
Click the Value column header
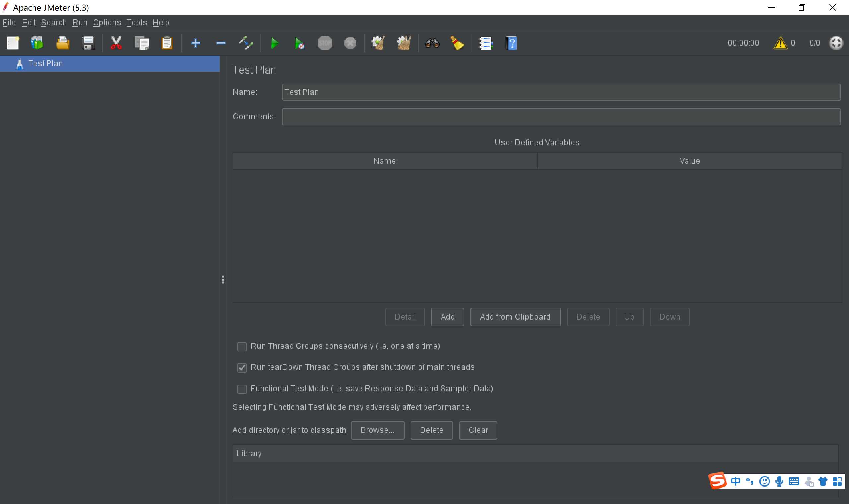690,161
